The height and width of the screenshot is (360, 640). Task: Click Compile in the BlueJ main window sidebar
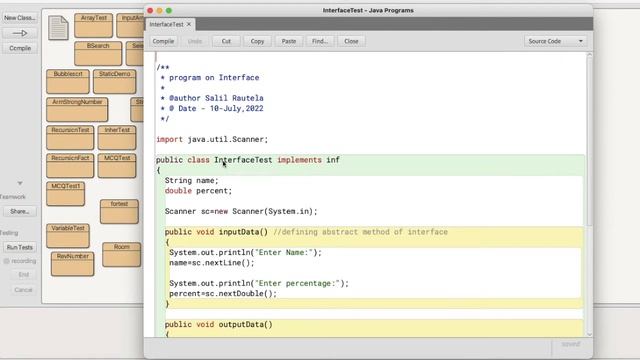[20, 48]
